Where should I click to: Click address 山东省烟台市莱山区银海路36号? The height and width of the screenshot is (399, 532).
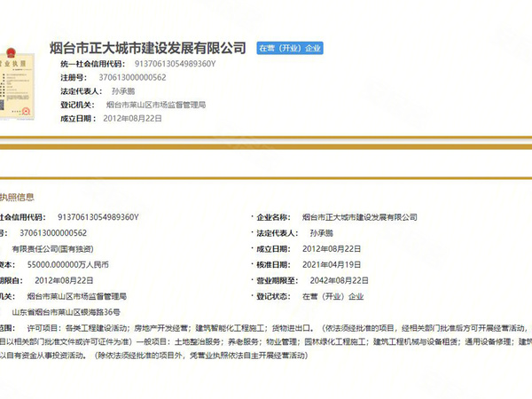66,312
